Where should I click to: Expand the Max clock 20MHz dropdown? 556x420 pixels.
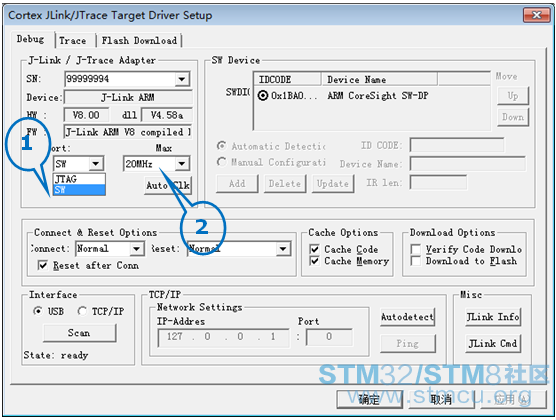coord(182,164)
